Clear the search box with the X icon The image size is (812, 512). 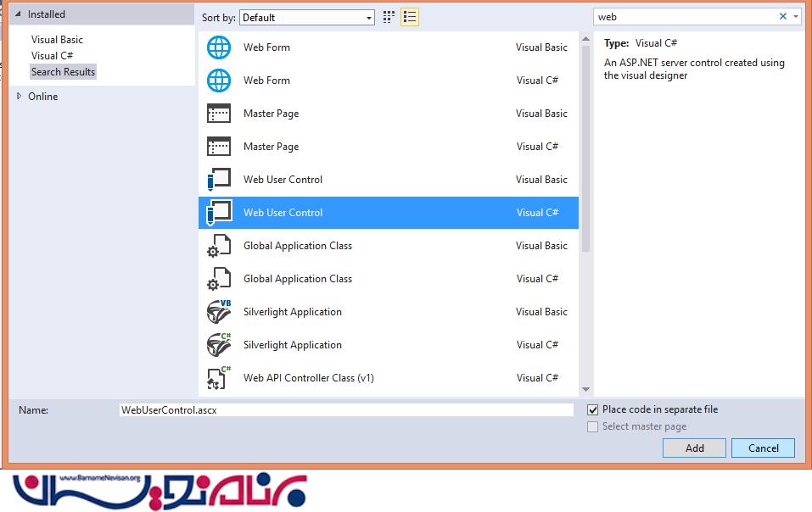pyautogui.click(x=783, y=17)
